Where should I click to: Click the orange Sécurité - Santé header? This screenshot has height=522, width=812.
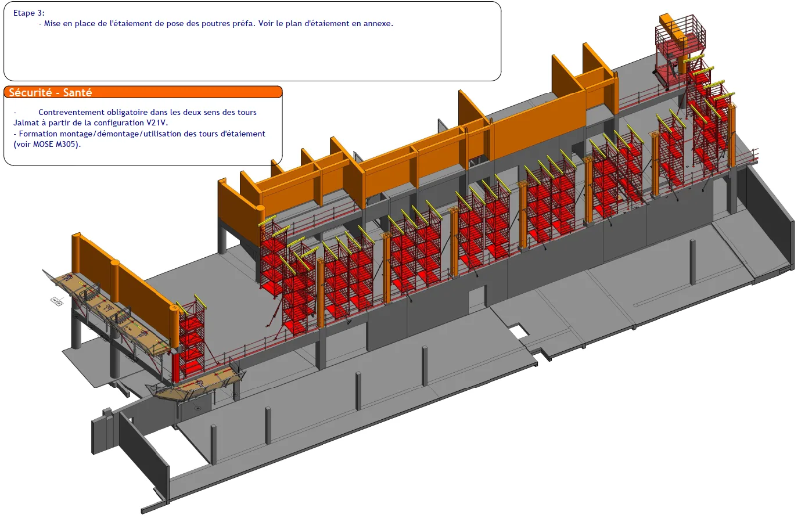pyautogui.click(x=143, y=92)
